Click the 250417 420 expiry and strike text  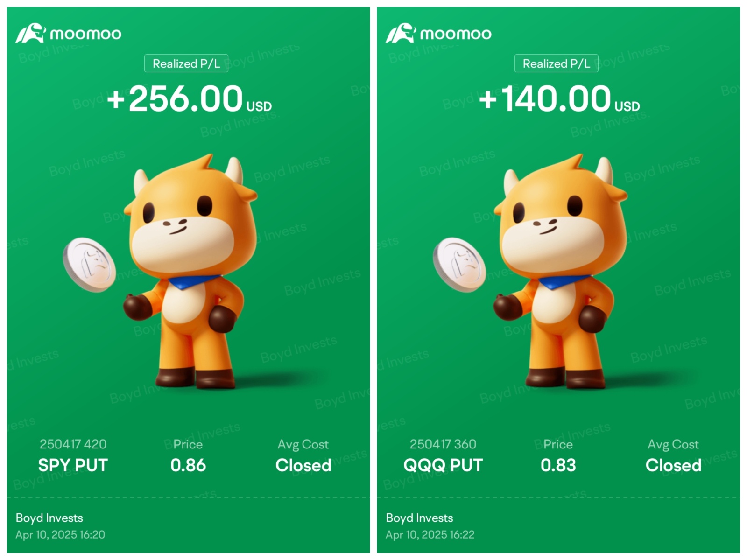click(x=73, y=444)
